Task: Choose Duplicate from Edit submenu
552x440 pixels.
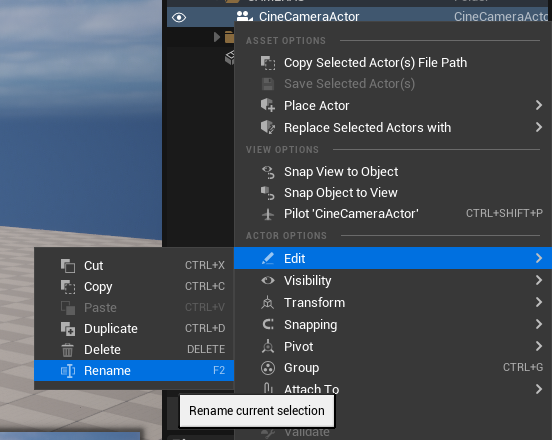Action: coord(134,328)
